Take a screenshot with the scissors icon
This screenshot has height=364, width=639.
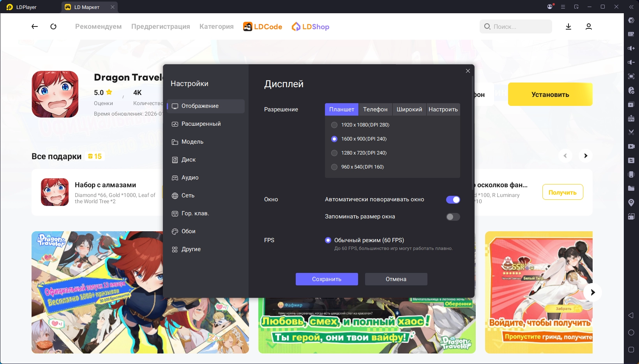tap(631, 132)
